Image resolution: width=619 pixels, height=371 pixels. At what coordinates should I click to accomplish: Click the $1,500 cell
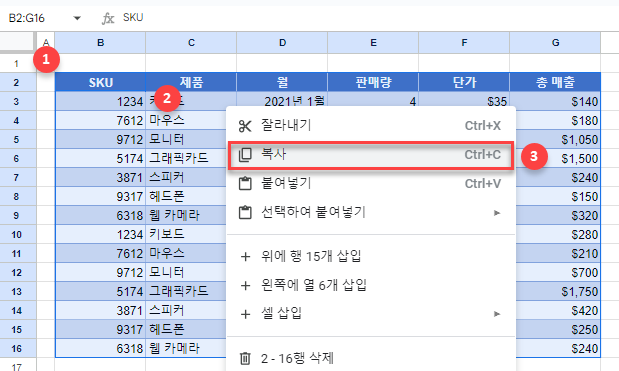click(x=558, y=159)
